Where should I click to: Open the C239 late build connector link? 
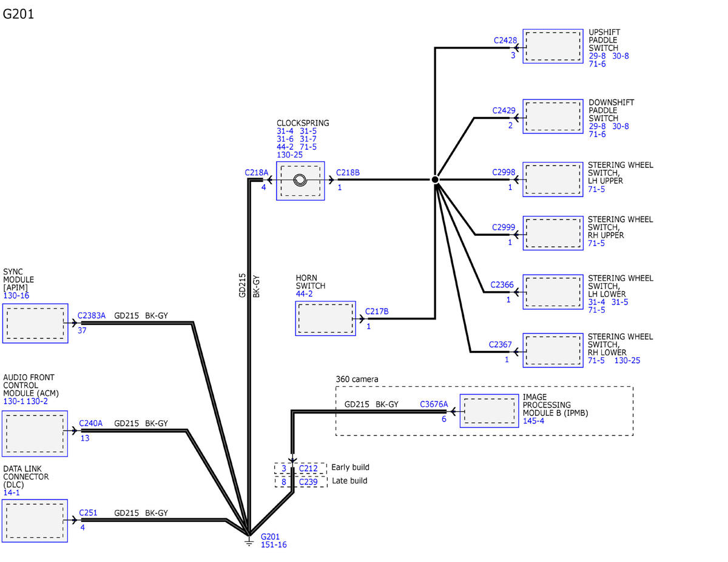[308, 481]
